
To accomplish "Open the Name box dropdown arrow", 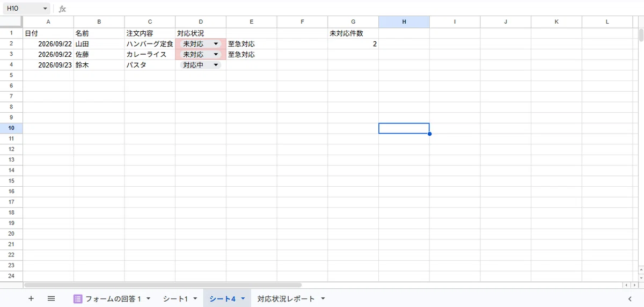I will [45, 9].
